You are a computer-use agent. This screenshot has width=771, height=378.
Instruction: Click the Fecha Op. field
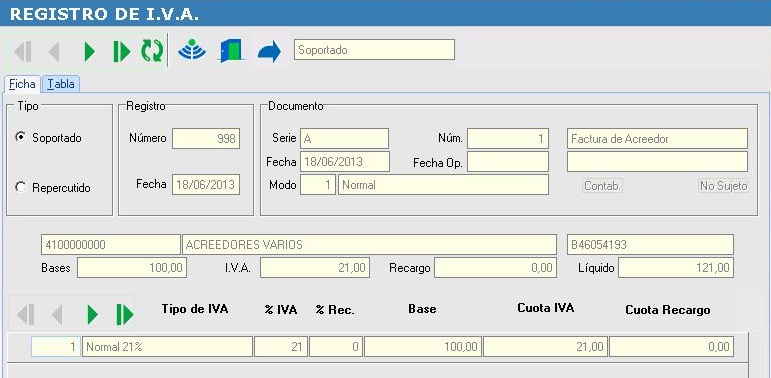coord(508,162)
